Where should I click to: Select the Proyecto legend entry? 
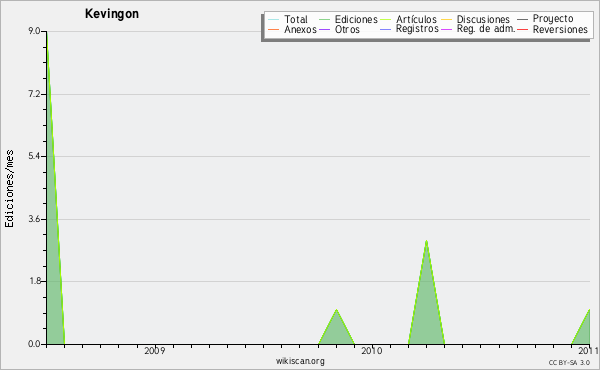click(x=553, y=19)
